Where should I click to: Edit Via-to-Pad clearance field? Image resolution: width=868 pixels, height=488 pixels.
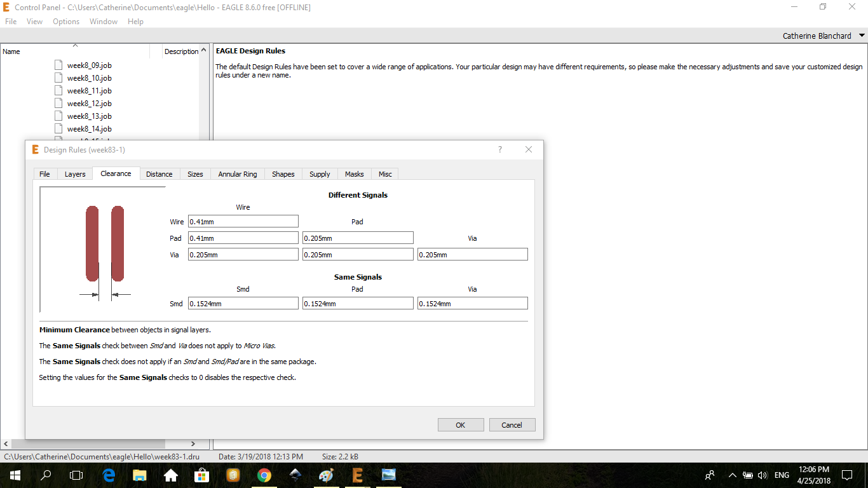tap(358, 254)
